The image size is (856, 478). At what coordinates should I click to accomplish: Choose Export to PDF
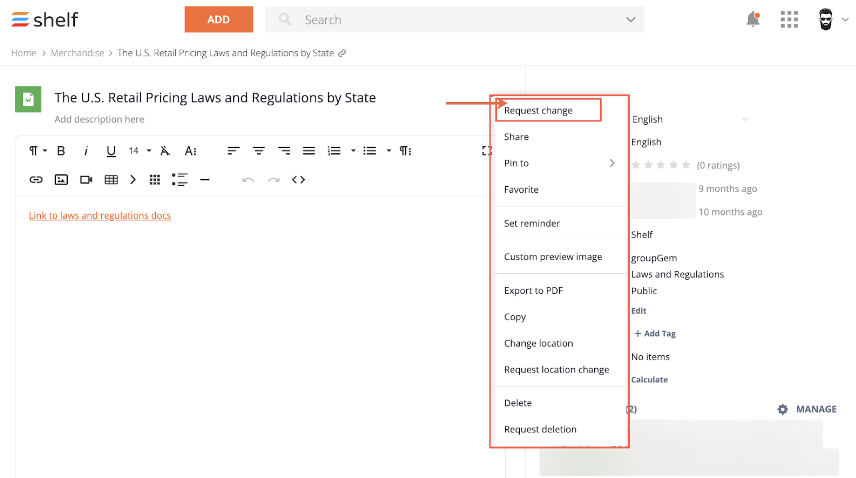[533, 290]
